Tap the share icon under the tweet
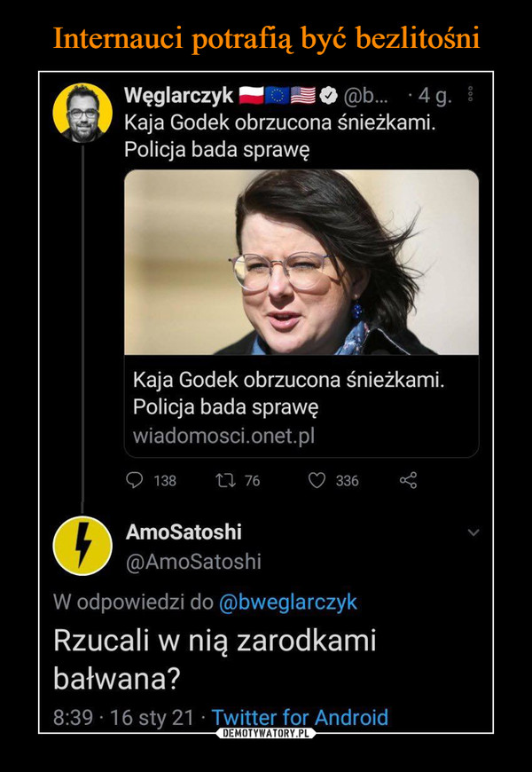The height and width of the screenshot is (772, 532). coord(408,480)
